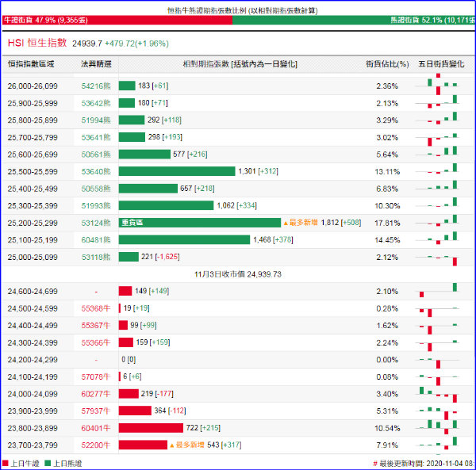Click the 17.81% street share value
Image resolution: width=476 pixels, height=470 pixels.
(387, 224)
